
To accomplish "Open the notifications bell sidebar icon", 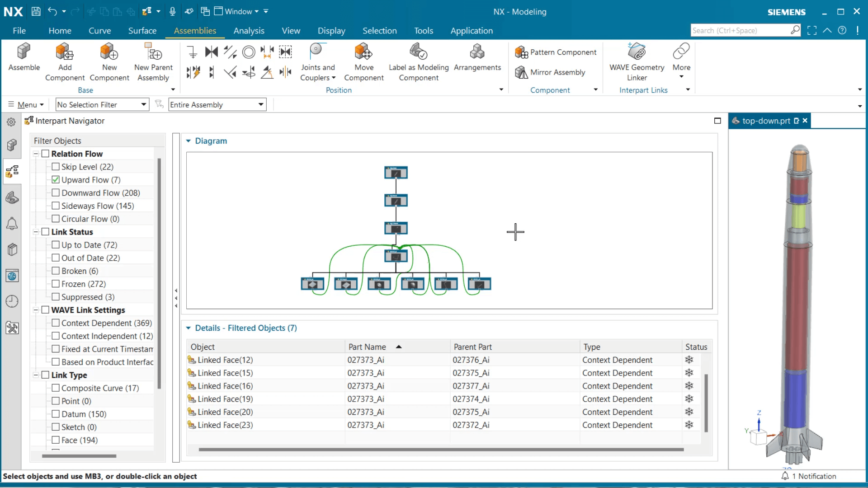I will tap(12, 223).
